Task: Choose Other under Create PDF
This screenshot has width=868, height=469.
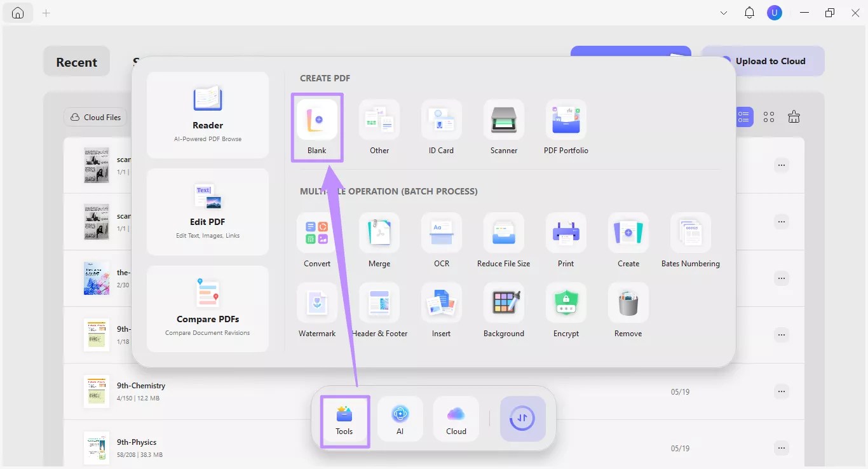Action: click(379, 127)
